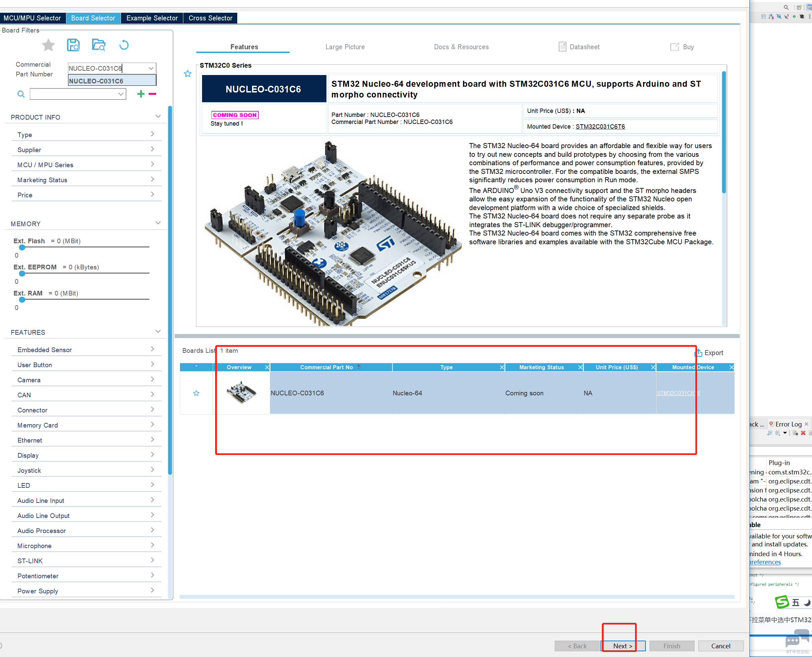812x657 pixels.
Task: Close the Error Log tab
Action: (x=806, y=424)
